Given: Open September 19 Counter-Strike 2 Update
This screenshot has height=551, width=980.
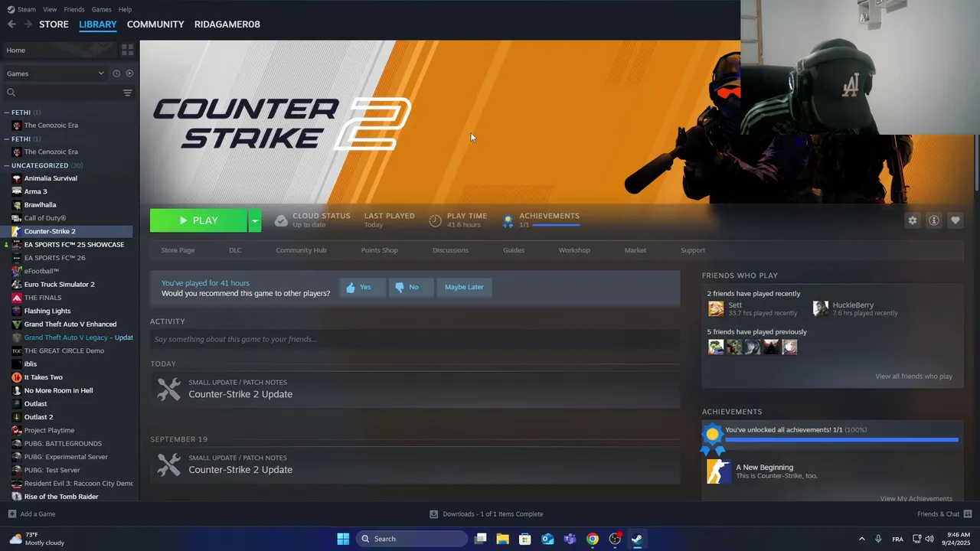Looking at the screenshot, I should tap(240, 470).
